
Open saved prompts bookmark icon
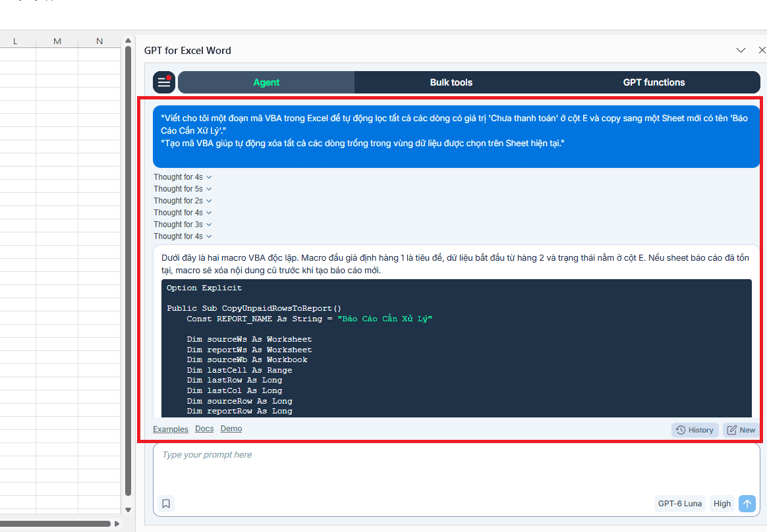[166, 504]
